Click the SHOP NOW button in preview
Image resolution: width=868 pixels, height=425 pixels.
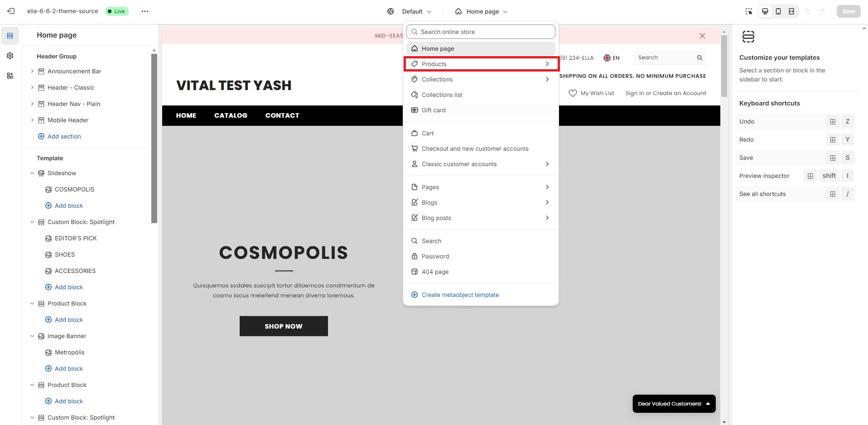click(284, 326)
